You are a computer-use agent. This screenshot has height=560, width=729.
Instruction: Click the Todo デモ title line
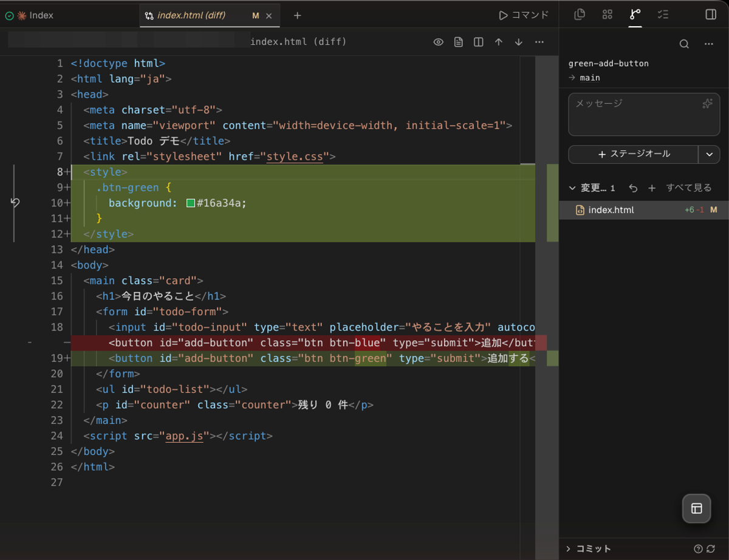pyautogui.click(x=158, y=141)
